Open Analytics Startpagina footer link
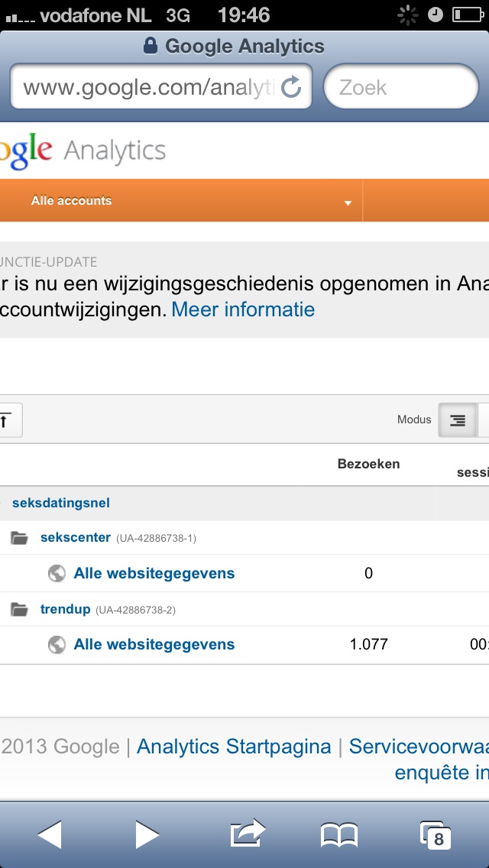This screenshot has width=489, height=868. (234, 747)
